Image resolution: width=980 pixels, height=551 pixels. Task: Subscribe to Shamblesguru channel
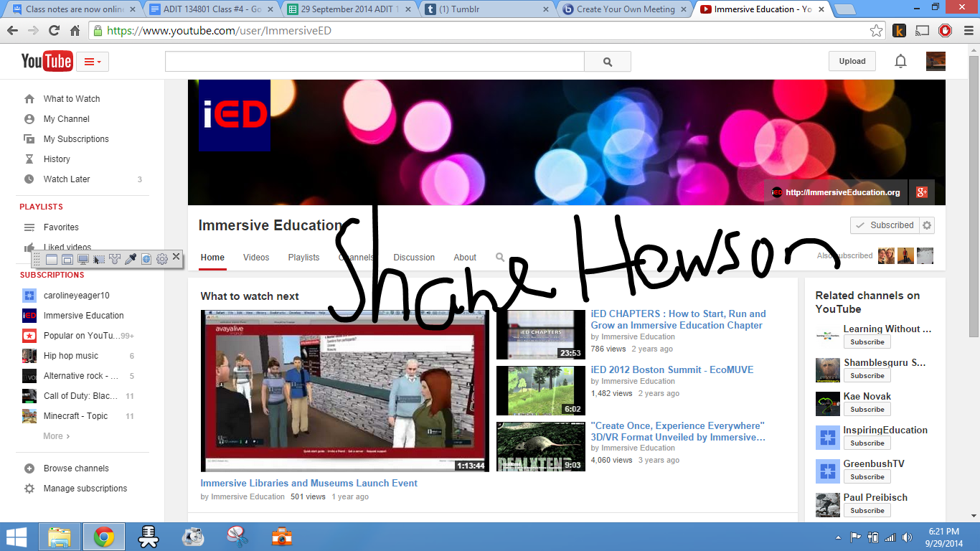[x=867, y=376]
